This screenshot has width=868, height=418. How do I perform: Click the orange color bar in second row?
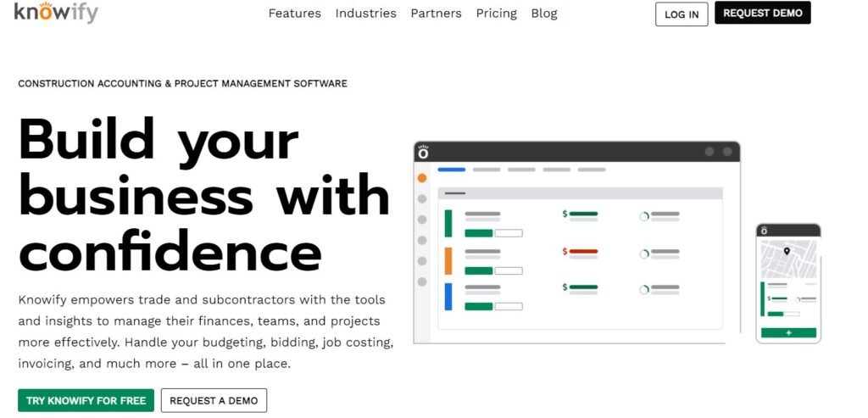tap(448, 261)
